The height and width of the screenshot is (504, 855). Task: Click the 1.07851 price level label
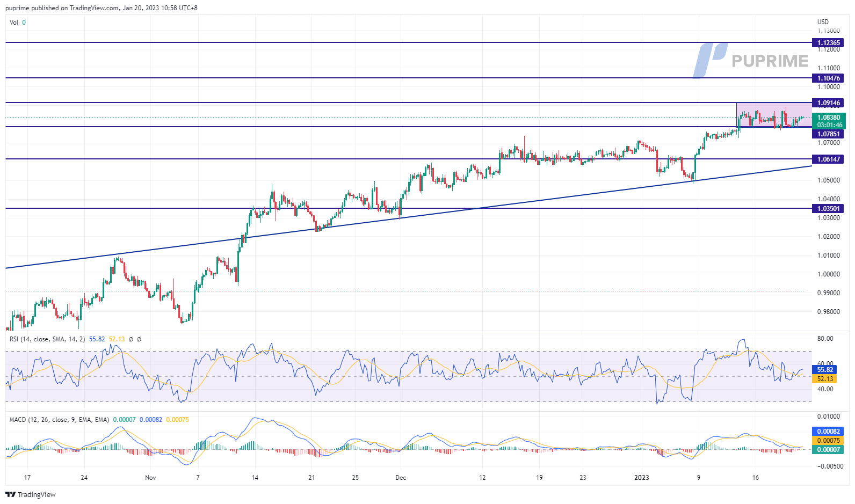[828, 134]
